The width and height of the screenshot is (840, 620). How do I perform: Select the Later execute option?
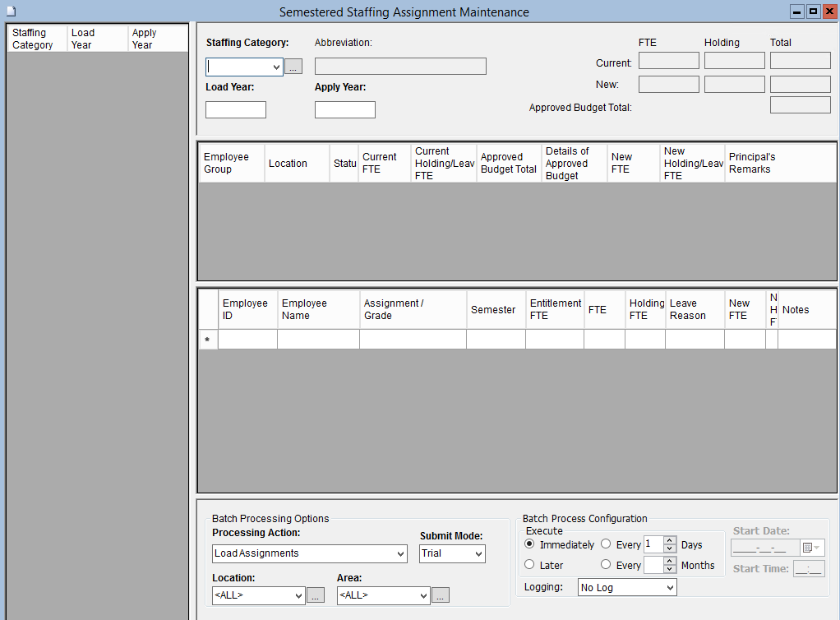tap(530, 565)
